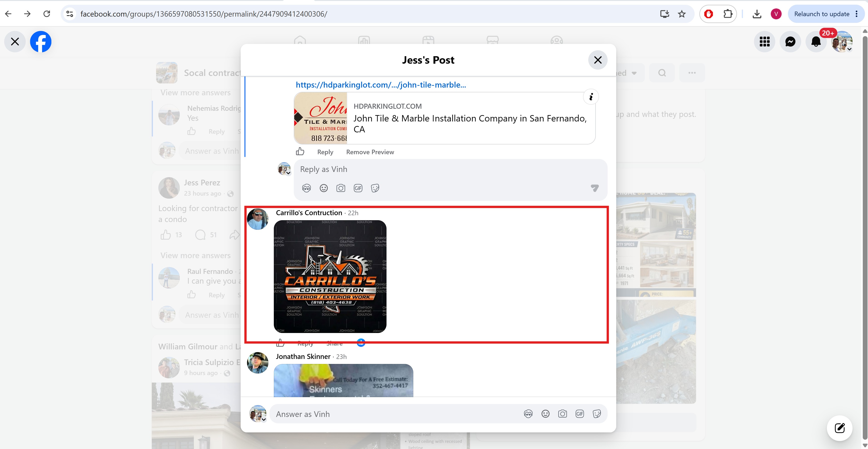Image resolution: width=868 pixels, height=449 pixels.
Task: Click Carrillo's Contruction profile picture
Action: (x=258, y=219)
